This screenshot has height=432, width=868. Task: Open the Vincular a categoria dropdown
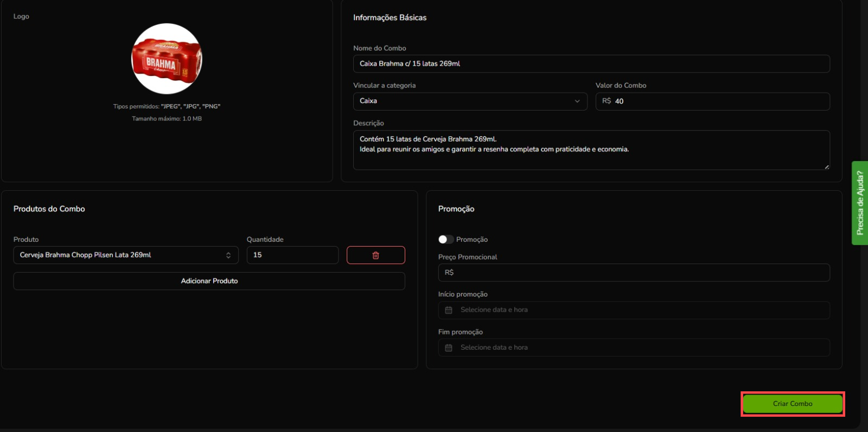(470, 101)
